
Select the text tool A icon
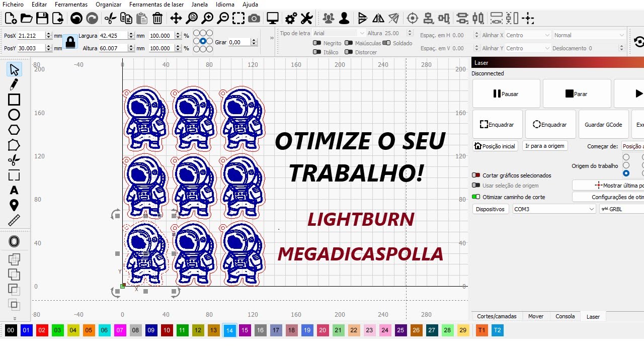coord(14,190)
